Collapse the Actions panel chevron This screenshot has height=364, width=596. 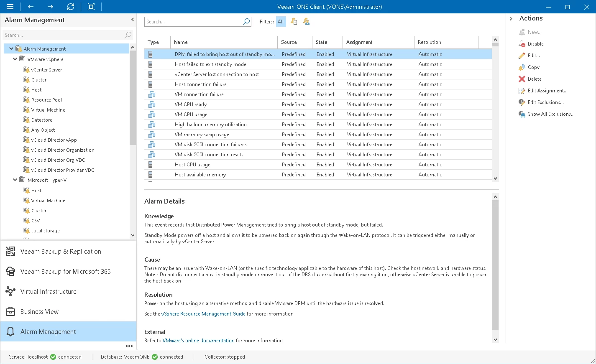coord(511,18)
